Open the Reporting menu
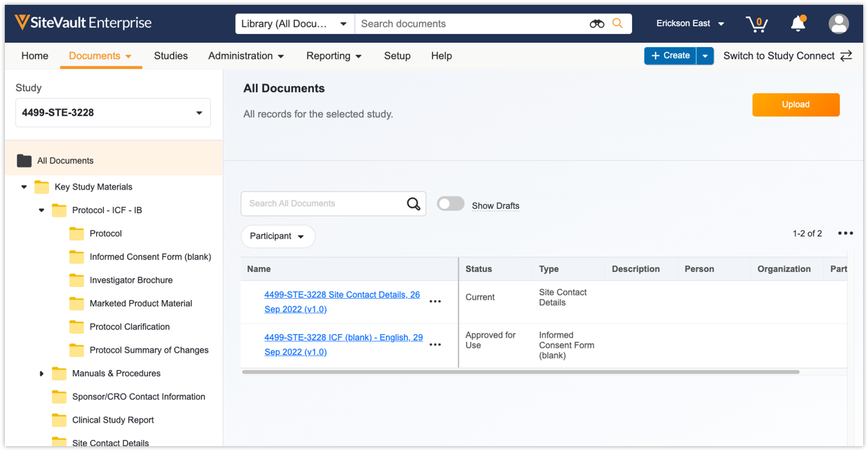This screenshot has width=868, height=451. [334, 56]
